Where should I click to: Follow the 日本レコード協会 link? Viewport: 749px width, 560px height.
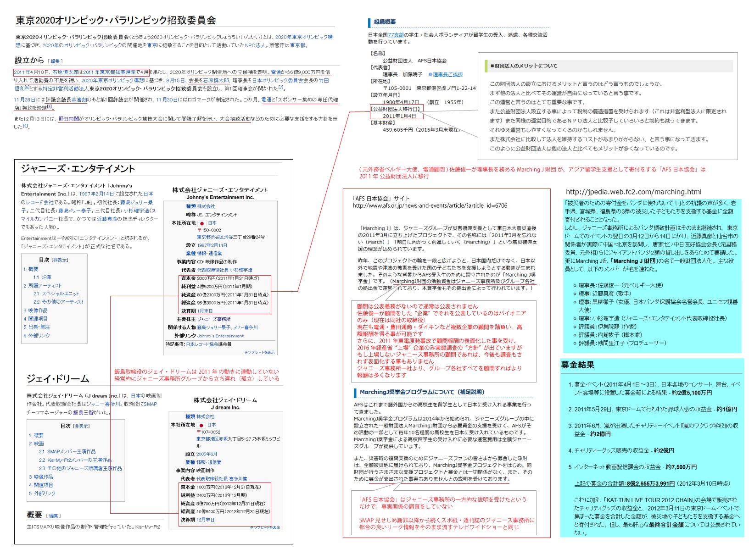[202, 344]
